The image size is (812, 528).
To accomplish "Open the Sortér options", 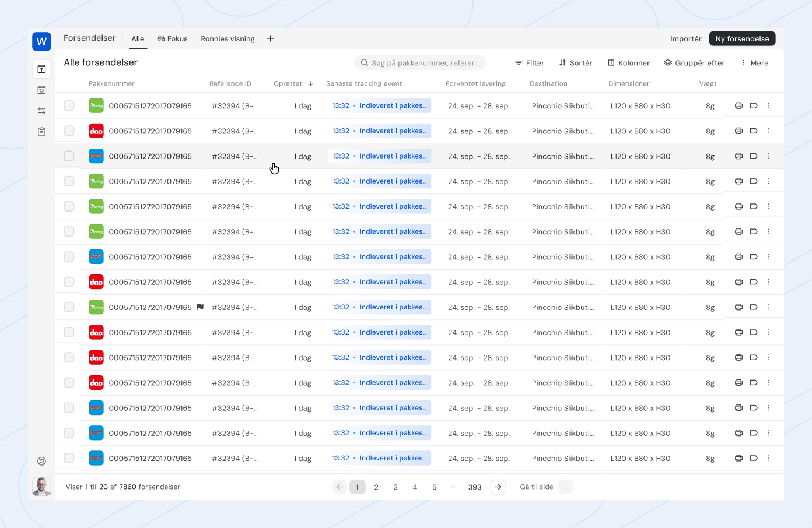I will coord(575,63).
